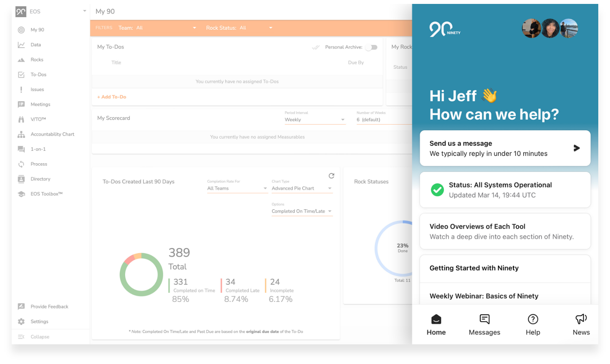
Task: Open the Directory contact icon
Action: (21, 179)
